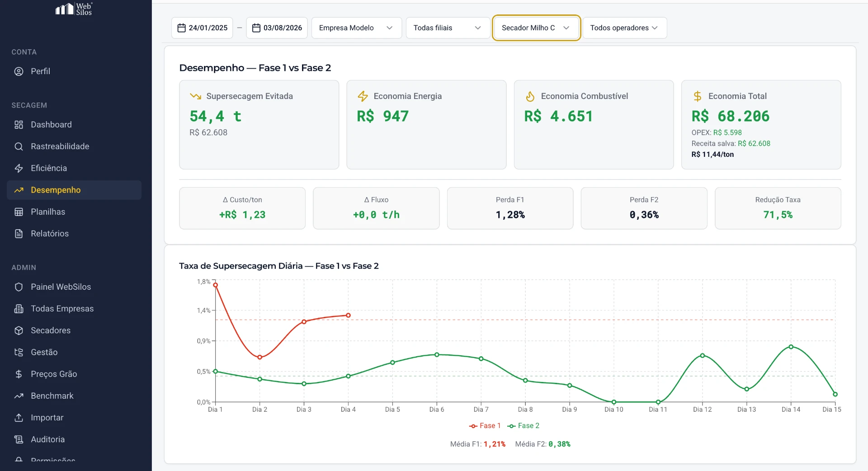This screenshot has width=868, height=471.
Task: Click the Receita salva R$ 62.608 text
Action: 731,144
